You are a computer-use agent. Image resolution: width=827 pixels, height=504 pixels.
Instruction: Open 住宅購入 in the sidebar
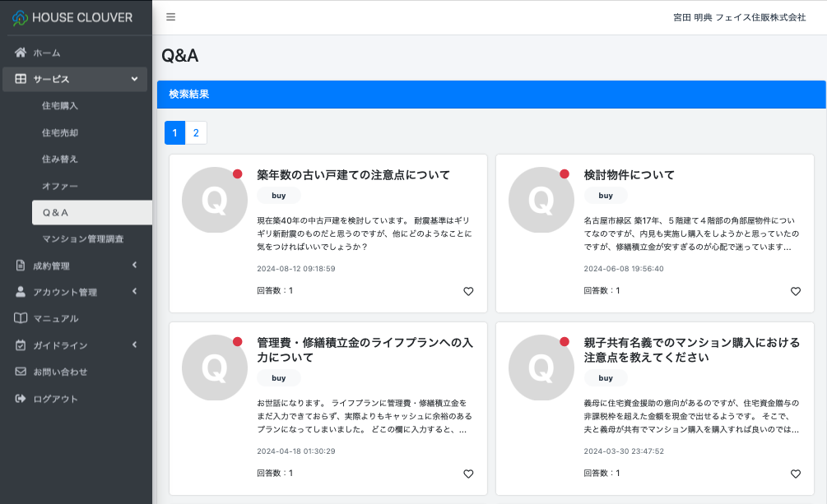click(59, 106)
